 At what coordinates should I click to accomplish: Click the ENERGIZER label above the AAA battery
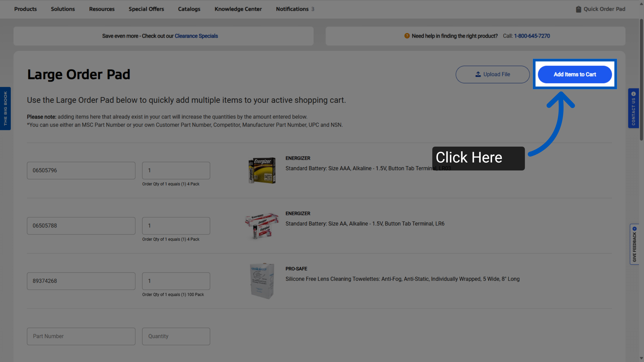pos(298,158)
